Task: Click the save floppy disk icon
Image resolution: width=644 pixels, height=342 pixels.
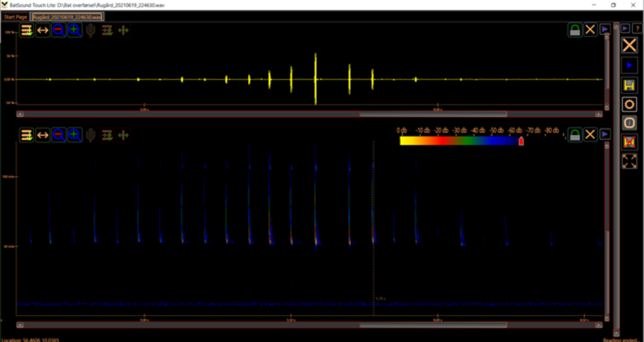Action: (x=629, y=85)
